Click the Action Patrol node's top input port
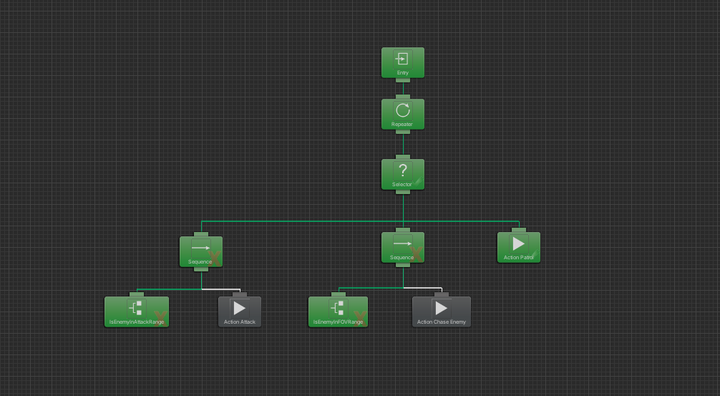 (x=519, y=230)
